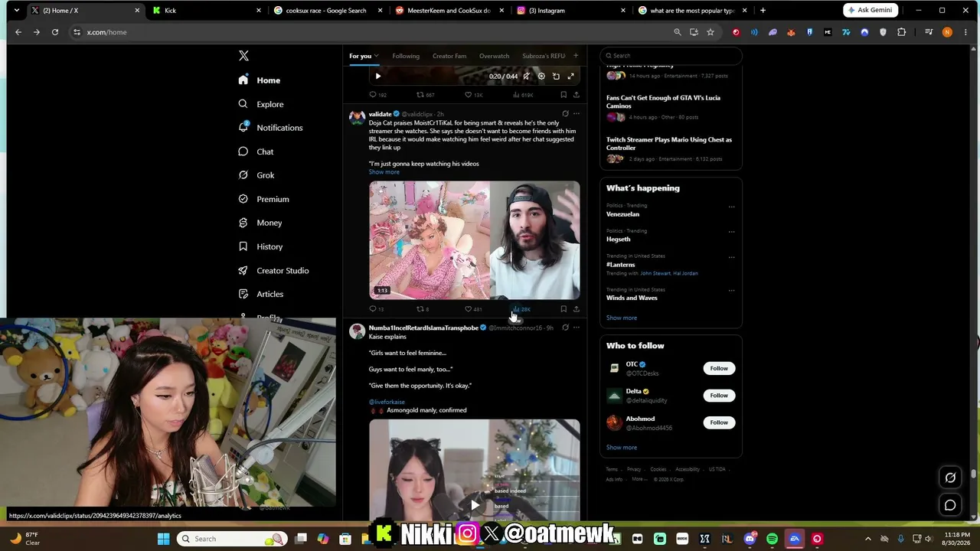Switch to the Kick browser tab
The height and width of the screenshot is (551, 980).
click(205, 11)
